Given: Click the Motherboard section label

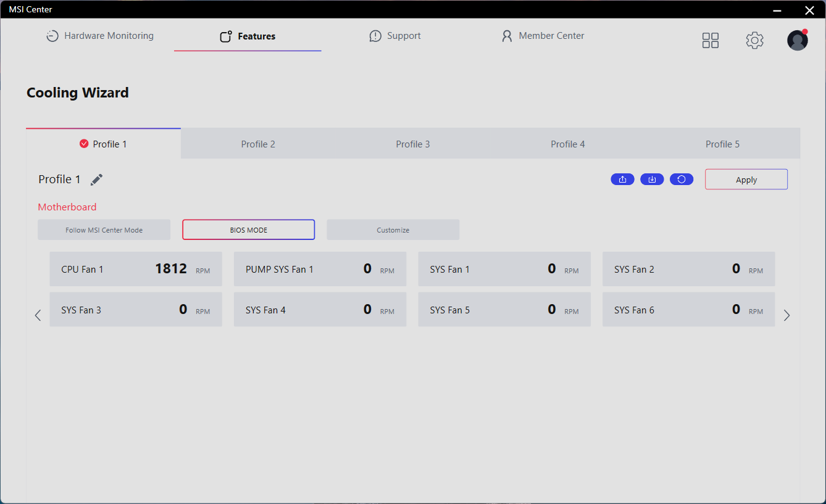Looking at the screenshot, I should [67, 207].
